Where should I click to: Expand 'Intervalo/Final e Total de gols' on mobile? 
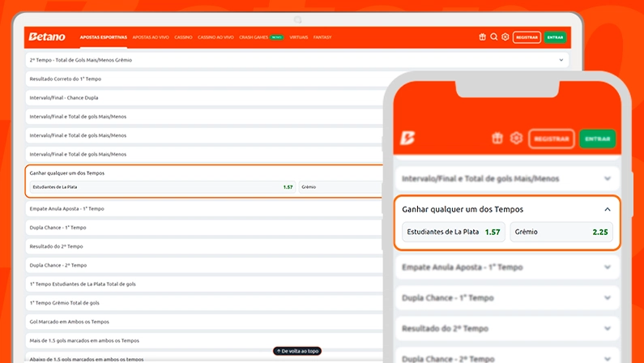608,178
